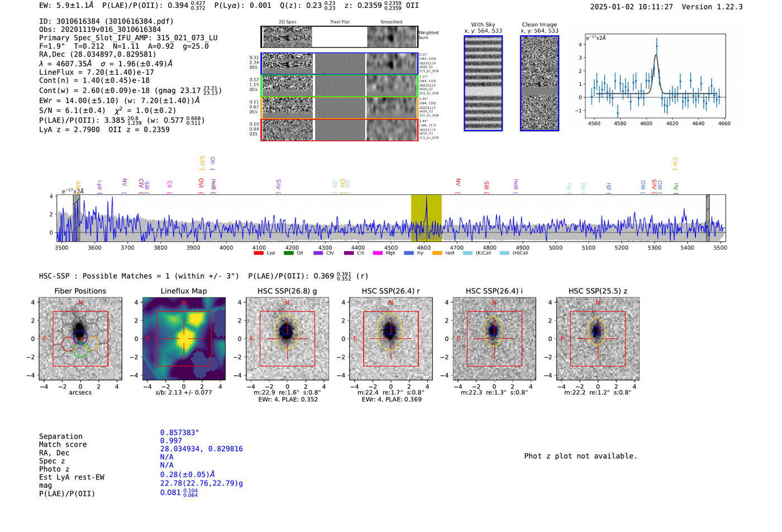Click the Weighted Sum 2D Spec cutout
782x532 pixels.
(x=287, y=37)
